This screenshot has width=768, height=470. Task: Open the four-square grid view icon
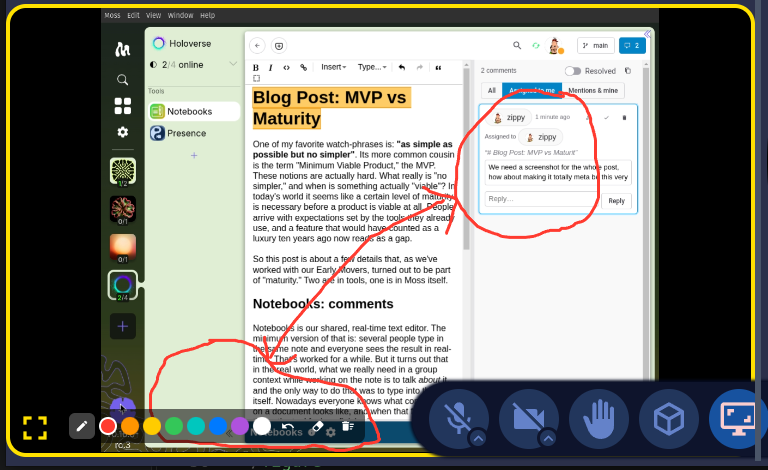pyautogui.click(x=122, y=106)
